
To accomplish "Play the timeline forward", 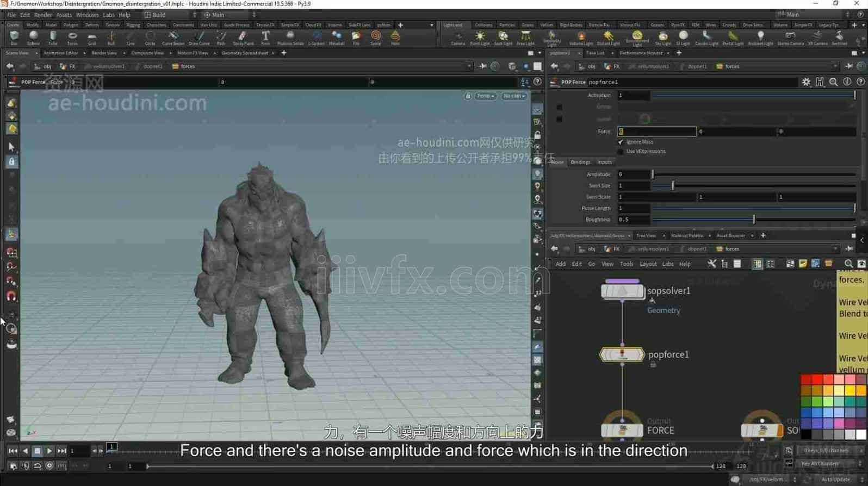I will click(x=49, y=451).
